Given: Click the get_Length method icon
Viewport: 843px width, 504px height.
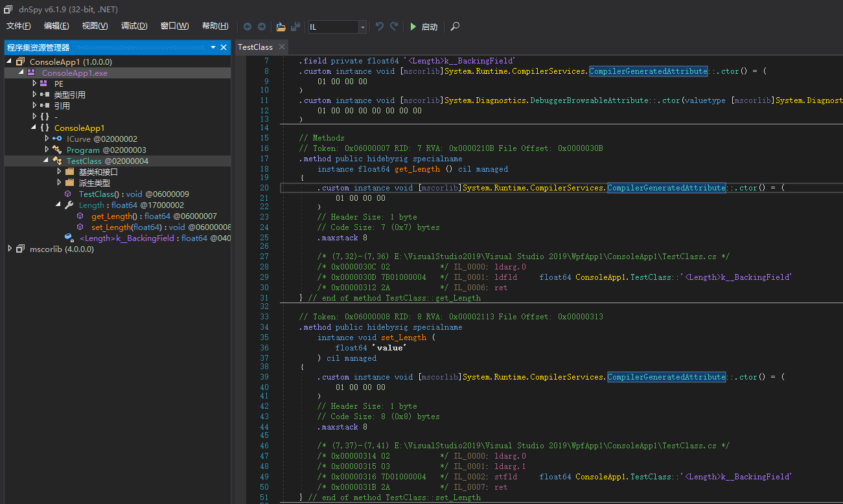Looking at the screenshot, I should tap(80, 216).
